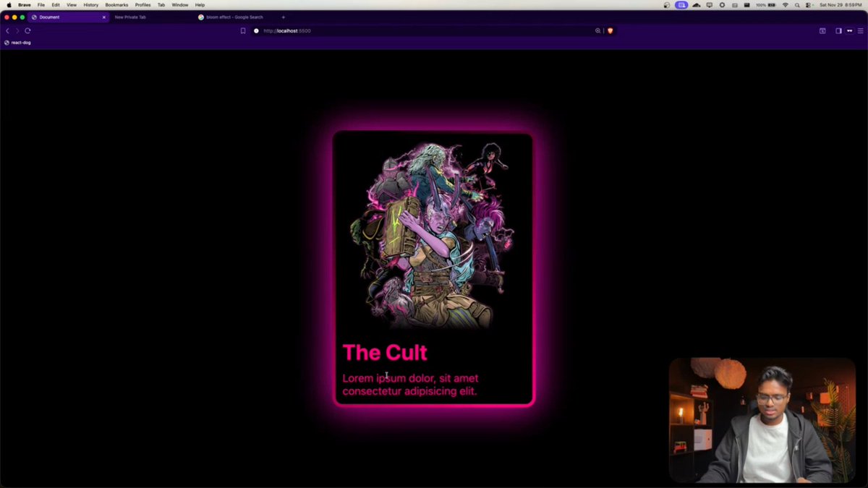Viewport: 868px width, 488px height.
Task: Switch to the bloom effect Google Search tab
Action: click(231, 17)
